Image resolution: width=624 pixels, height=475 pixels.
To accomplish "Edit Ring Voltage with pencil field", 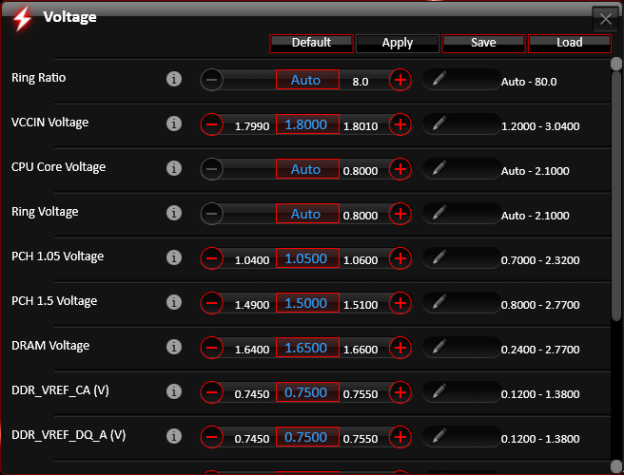I will click(461, 213).
